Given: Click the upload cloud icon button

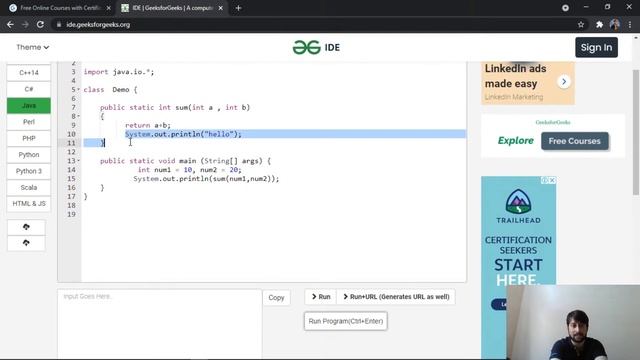Looking at the screenshot, I should 26,227.
